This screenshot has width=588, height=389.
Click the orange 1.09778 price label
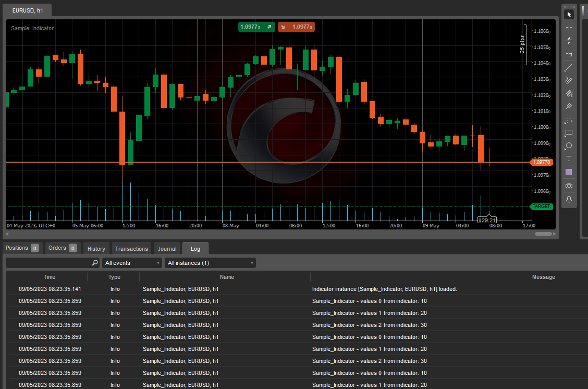click(541, 162)
